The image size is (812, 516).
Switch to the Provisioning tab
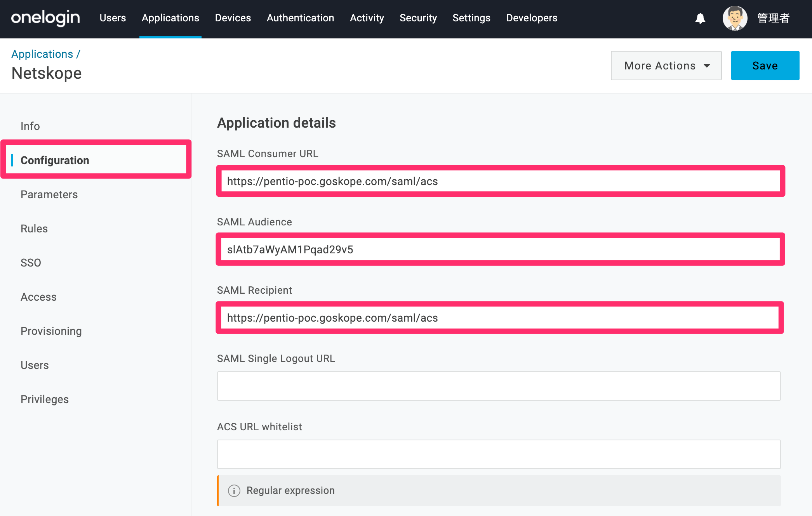pyautogui.click(x=51, y=331)
